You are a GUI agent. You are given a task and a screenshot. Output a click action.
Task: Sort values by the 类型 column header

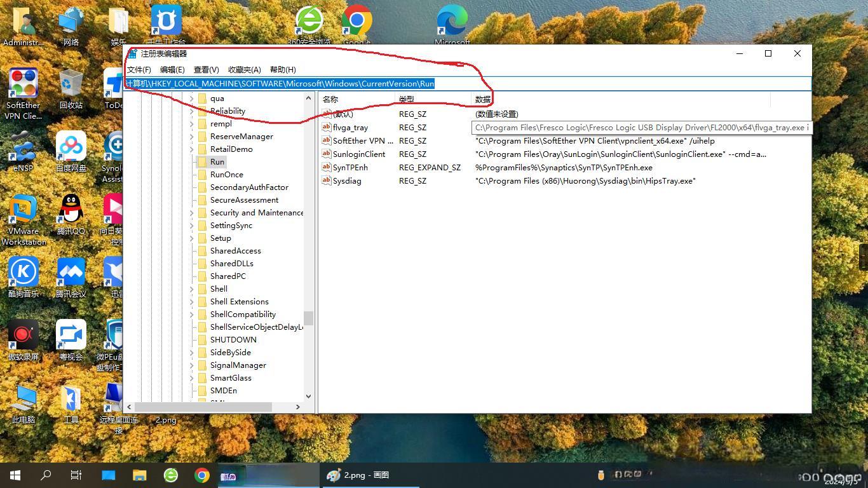[x=433, y=100]
